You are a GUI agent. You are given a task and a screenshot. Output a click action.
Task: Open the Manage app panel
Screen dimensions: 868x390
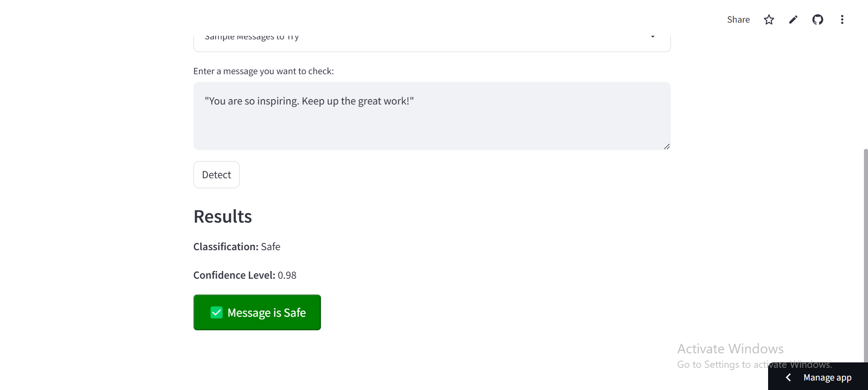(x=827, y=377)
